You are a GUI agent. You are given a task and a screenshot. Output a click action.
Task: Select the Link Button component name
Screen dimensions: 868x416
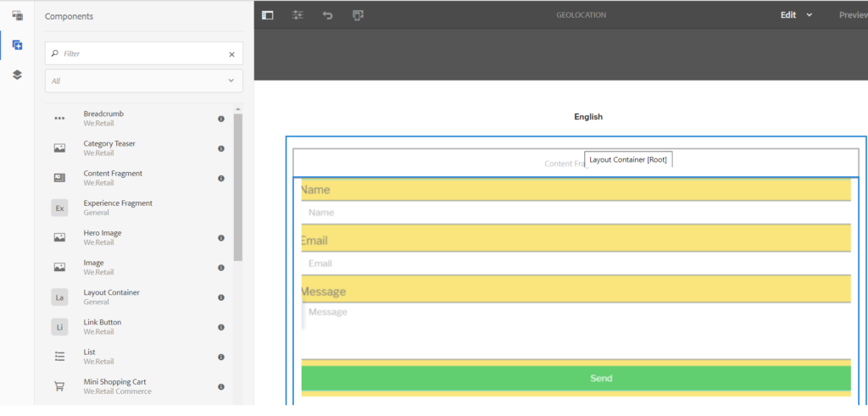[x=103, y=323]
